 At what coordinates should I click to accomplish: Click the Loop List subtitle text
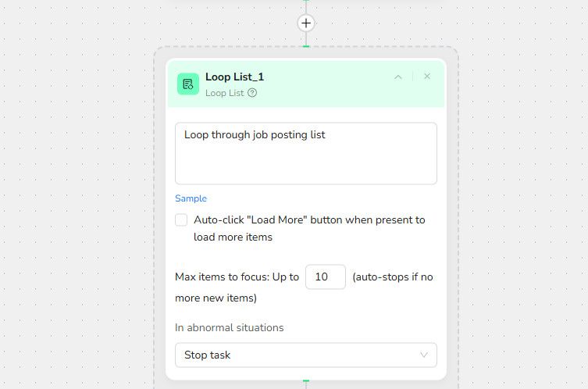[x=225, y=93]
